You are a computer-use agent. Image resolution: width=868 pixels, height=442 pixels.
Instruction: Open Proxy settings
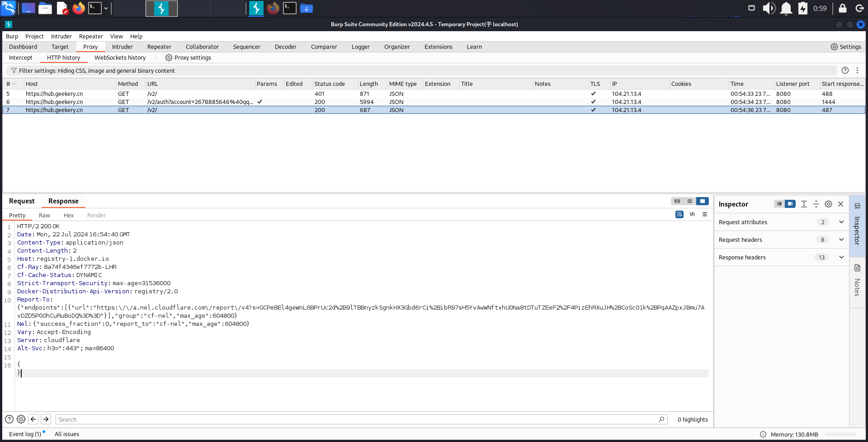(188, 58)
